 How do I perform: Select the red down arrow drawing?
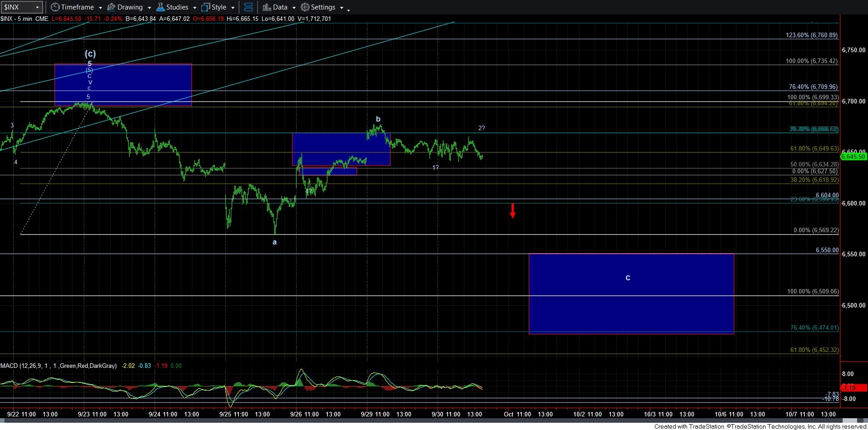coord(512,210)
